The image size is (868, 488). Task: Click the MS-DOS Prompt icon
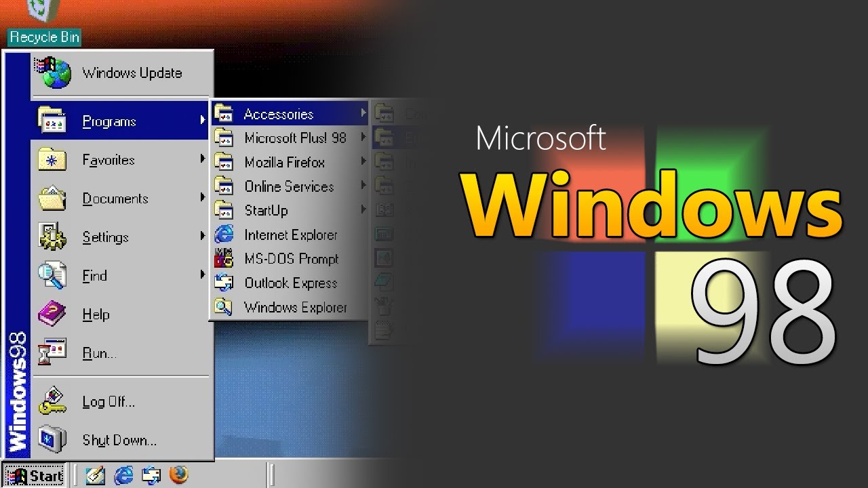(224, 258)
